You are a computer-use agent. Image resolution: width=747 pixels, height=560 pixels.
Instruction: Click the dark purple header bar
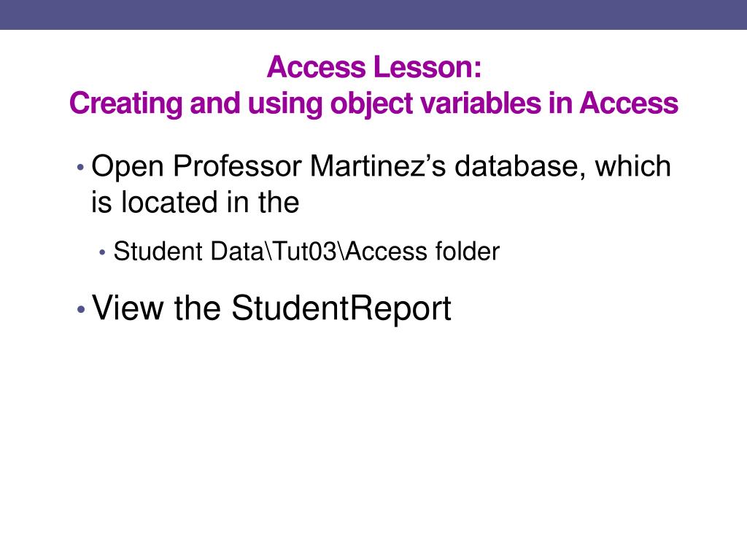(x=373, y=15)
